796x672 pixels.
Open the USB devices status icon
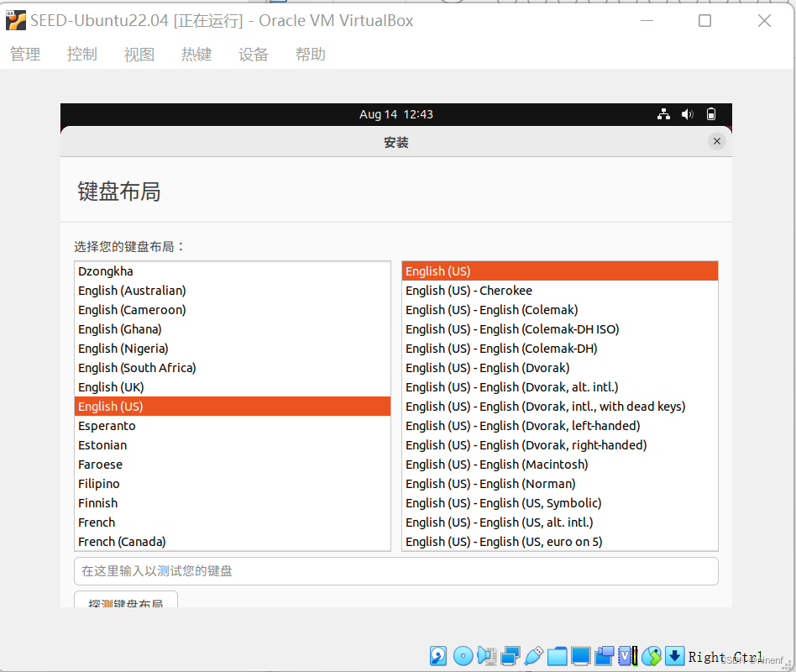533,656
